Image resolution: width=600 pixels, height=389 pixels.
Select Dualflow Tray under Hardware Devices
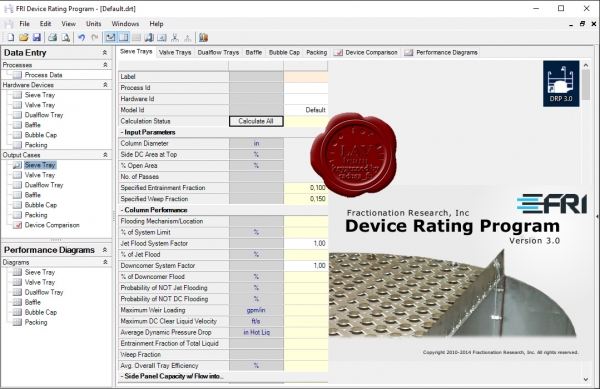44,115
